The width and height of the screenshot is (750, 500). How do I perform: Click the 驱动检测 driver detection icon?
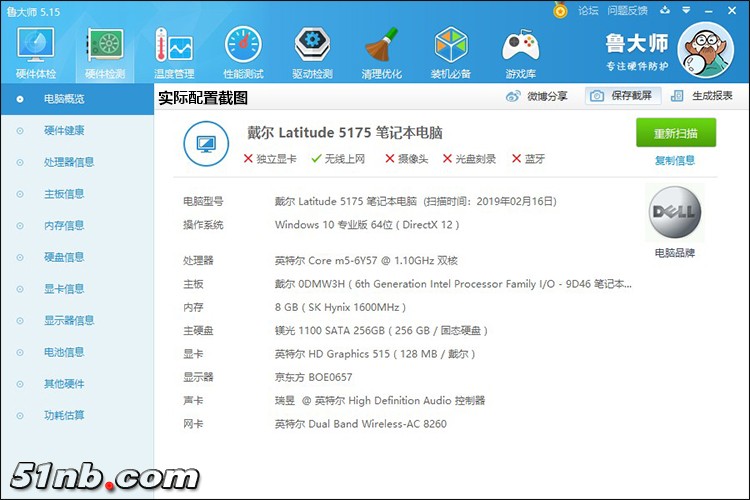pyautogui.click(x=312, y=52)
